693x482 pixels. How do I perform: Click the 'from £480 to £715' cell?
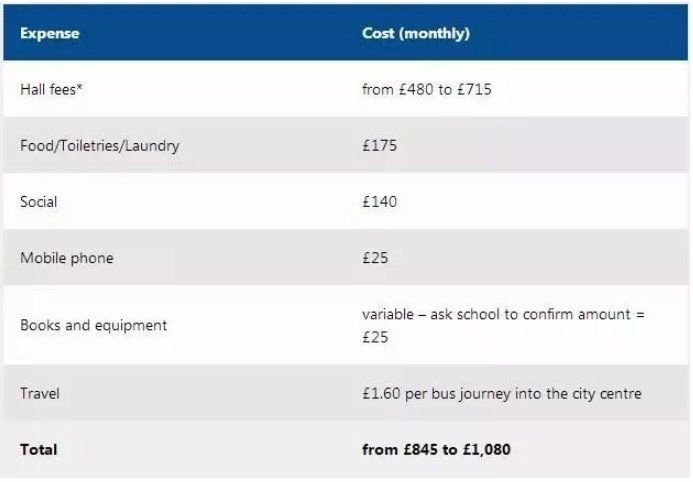click(x=426, y=90)
